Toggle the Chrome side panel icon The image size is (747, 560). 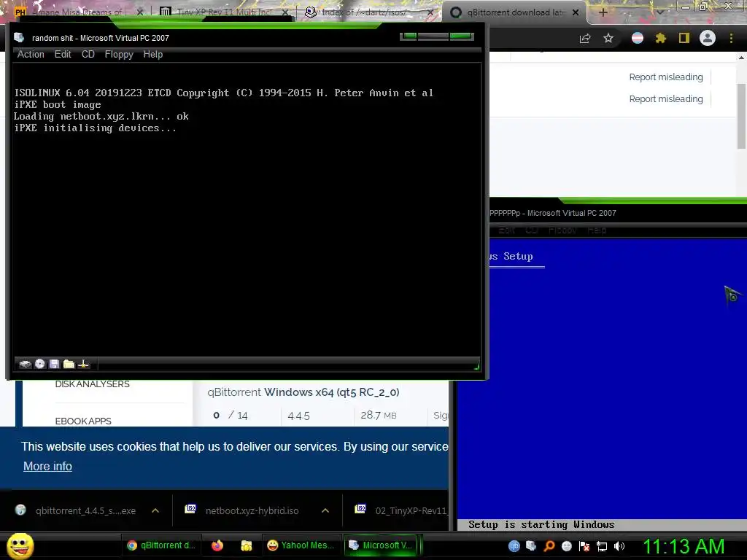pos(684,38)
